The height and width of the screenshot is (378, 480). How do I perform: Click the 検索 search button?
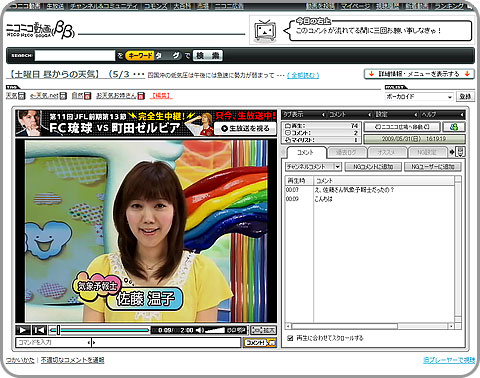pyautogui.click(x=207, y=56)
